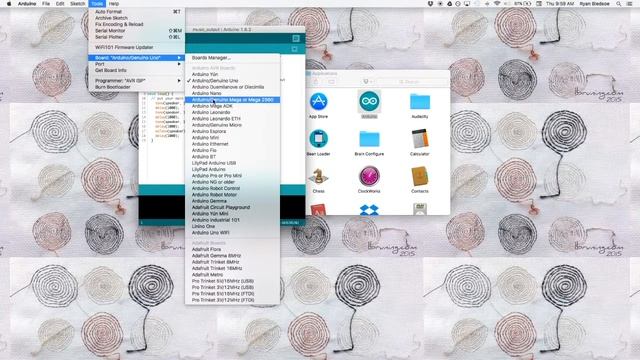Choose Arduino Industrial 101 board
The width and height of the screenshot is (640, 360).
(233, 220)
